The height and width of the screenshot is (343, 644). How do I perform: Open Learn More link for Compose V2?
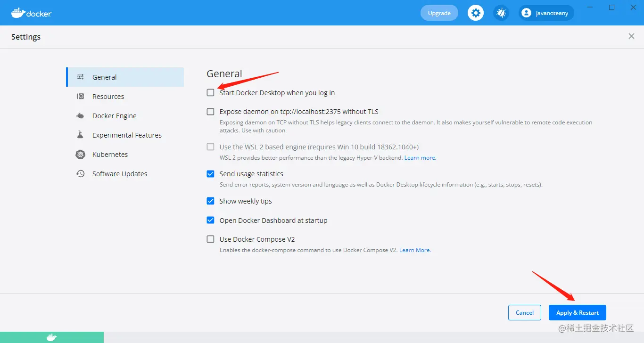415,250
